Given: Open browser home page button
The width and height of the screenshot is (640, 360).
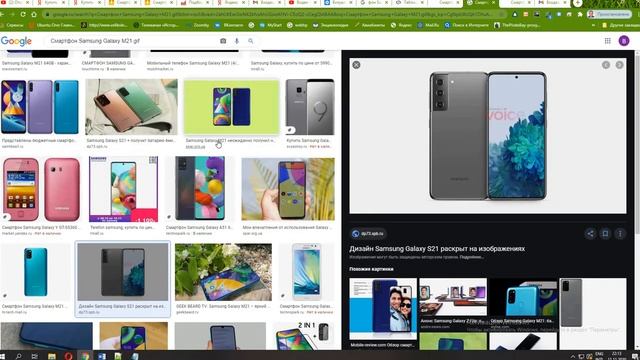Looking at the screenshot, I should pos(34,14).
